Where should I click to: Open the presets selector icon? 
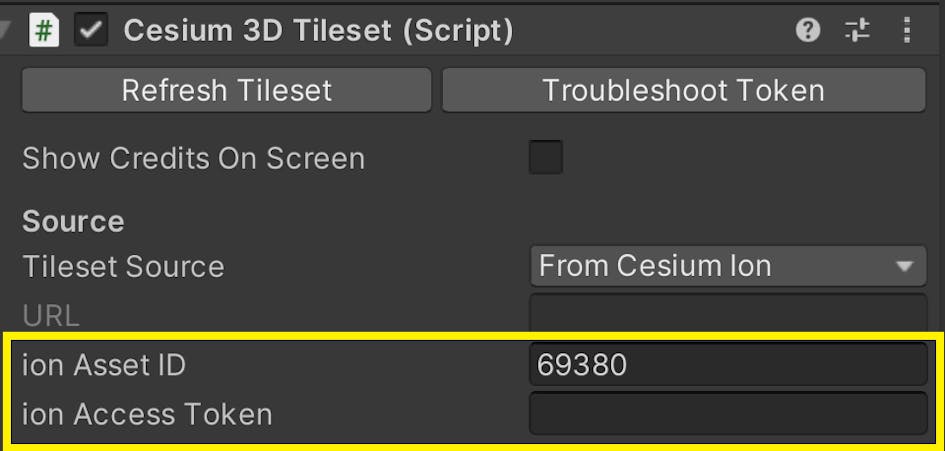pyautogui.click(x=857, y=31)
